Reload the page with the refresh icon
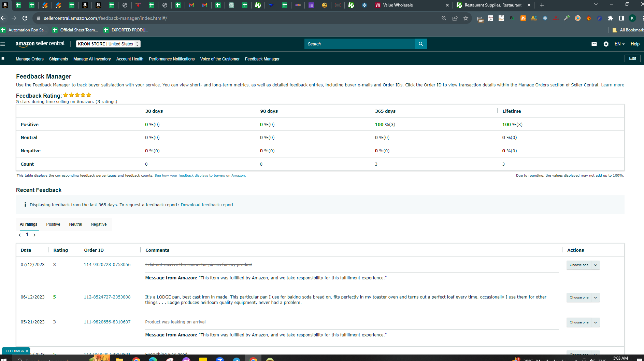This screenshot has height=361, width=644. click(25, 18)
